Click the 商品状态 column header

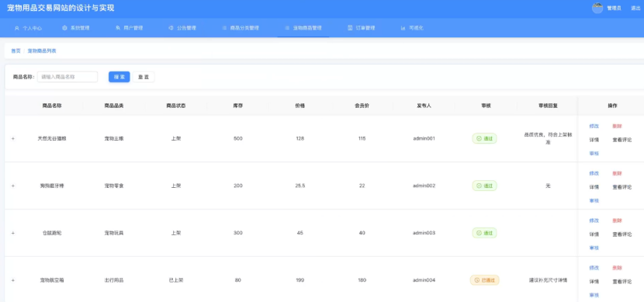point(176,106)
